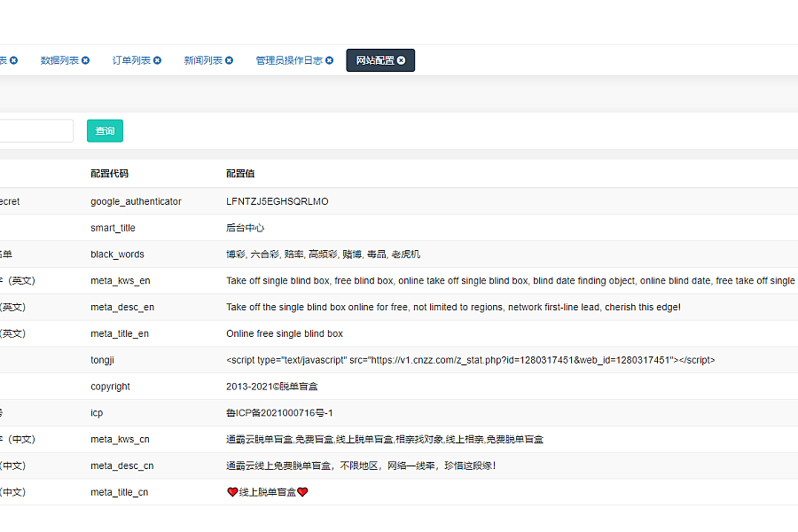The height and width of the screenshot is (532, 798).
Task: Click the 'cherish this edge!' description value
Action: pos(453,308)
